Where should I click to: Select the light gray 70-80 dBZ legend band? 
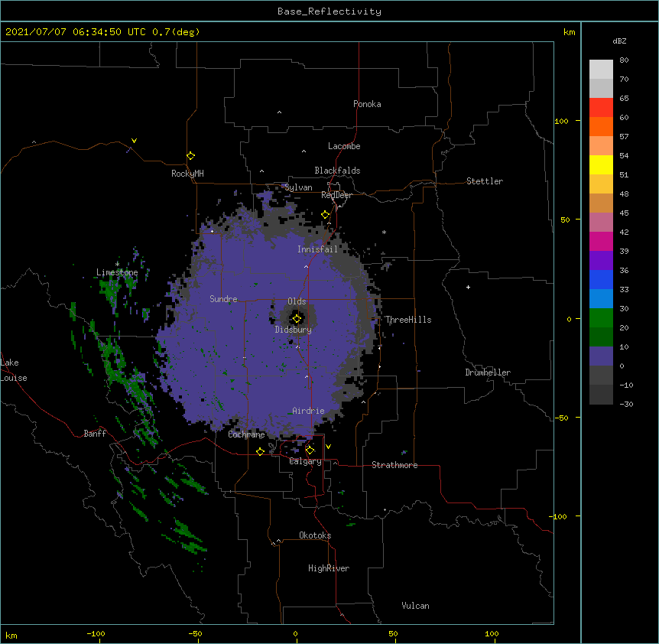601,70
